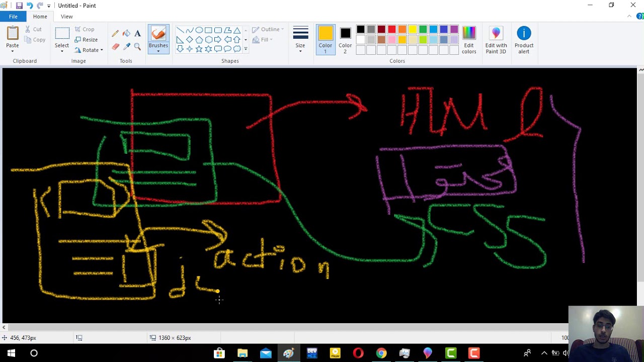Collapse the ribbon with the chevron

(x=629, y=17)
